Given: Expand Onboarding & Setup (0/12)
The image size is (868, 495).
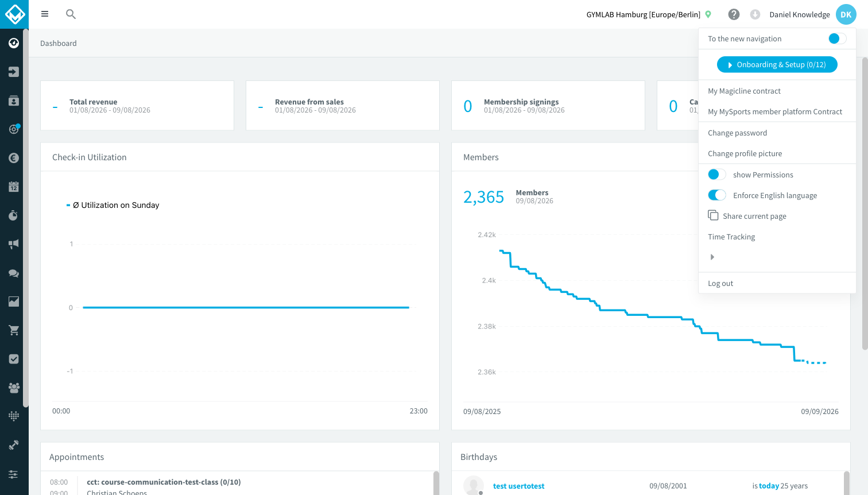Looking at the screenshot, I should [x=777, y=65].
